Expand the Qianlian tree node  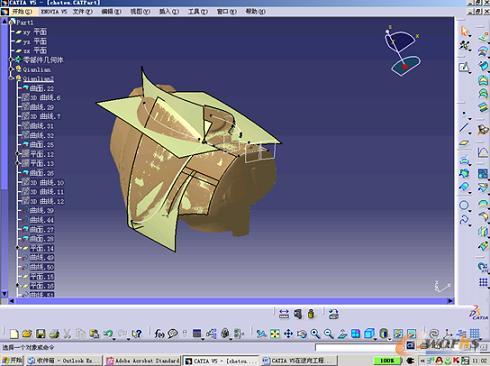pos(11,69)
